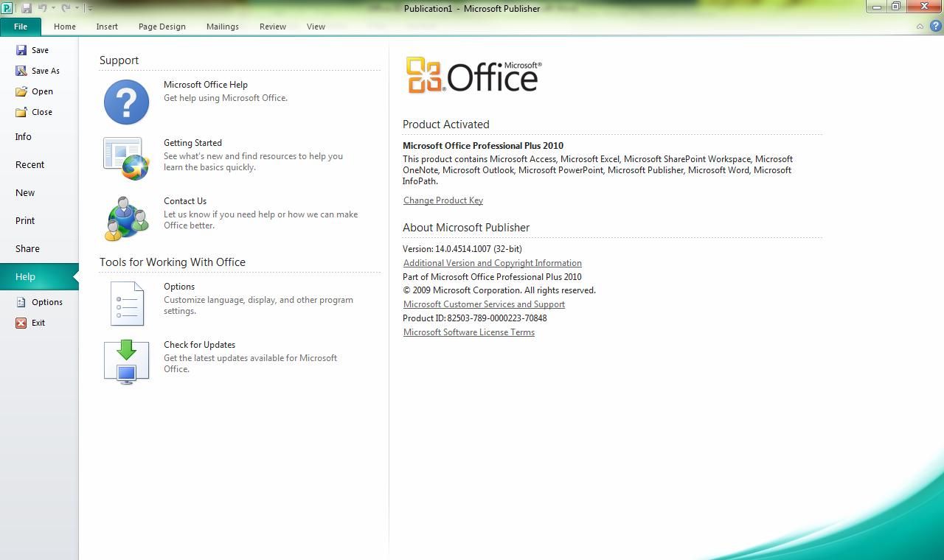The height and width of the screenshot is (560, 944).
Task: Click the Help question mark below the close button
Action: coord(935,26)
